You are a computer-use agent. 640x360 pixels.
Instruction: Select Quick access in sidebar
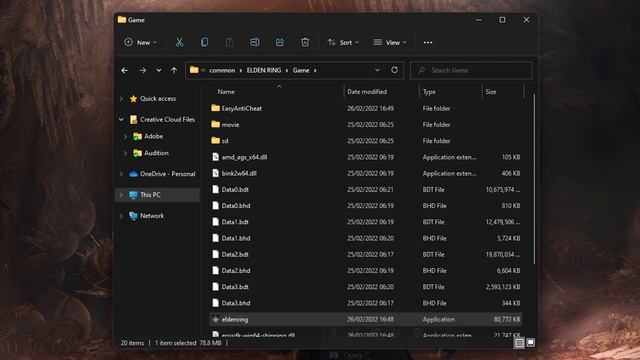tap(158, 98)
